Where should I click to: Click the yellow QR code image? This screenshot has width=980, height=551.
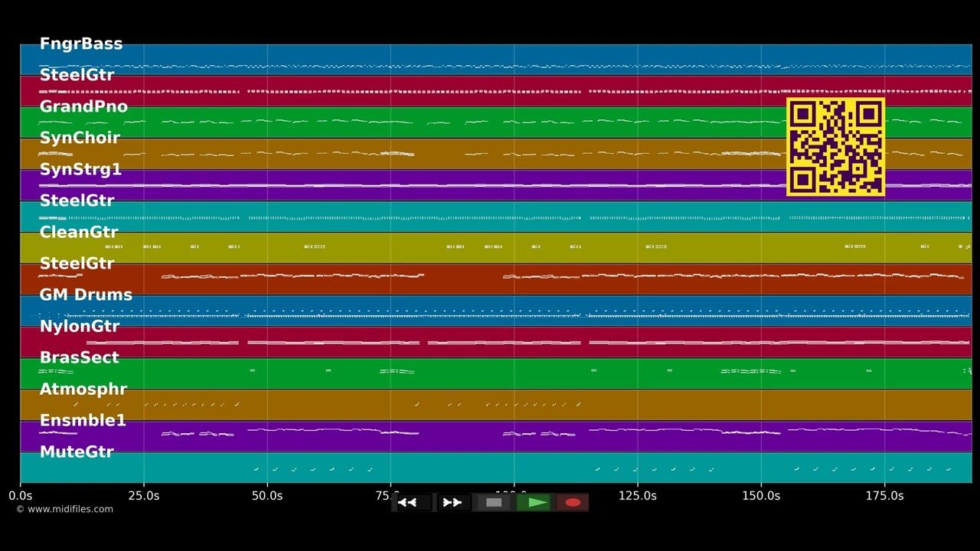click(836, 147)
